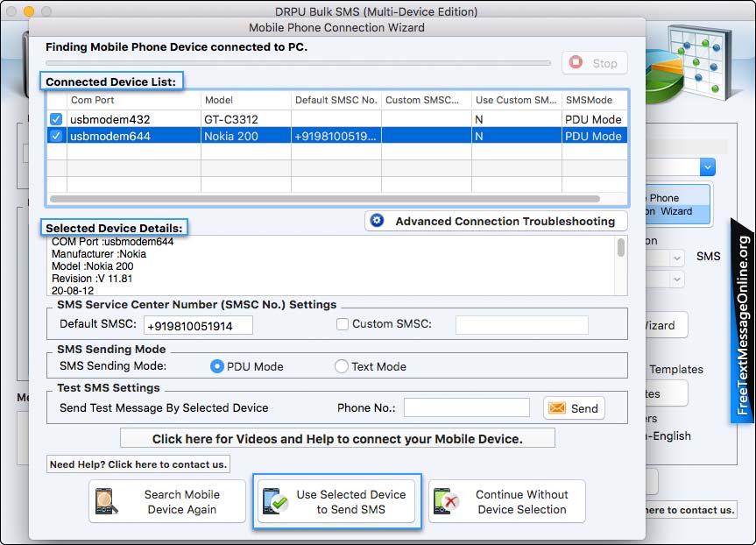This screenshot has width=756, height=545.
Task: Click the Custom SMSC input field
Action: coord(522,325)
